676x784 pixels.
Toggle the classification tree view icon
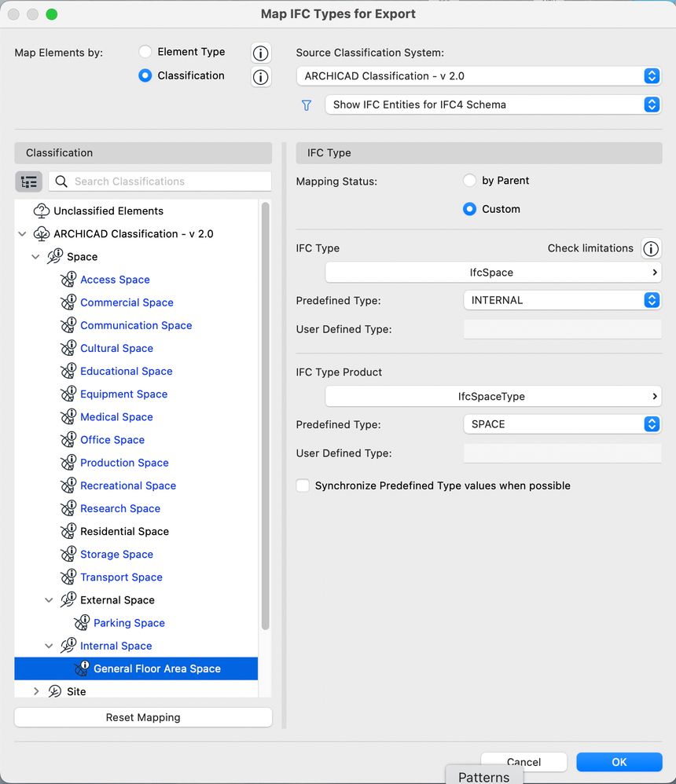[x=28, y=181]
